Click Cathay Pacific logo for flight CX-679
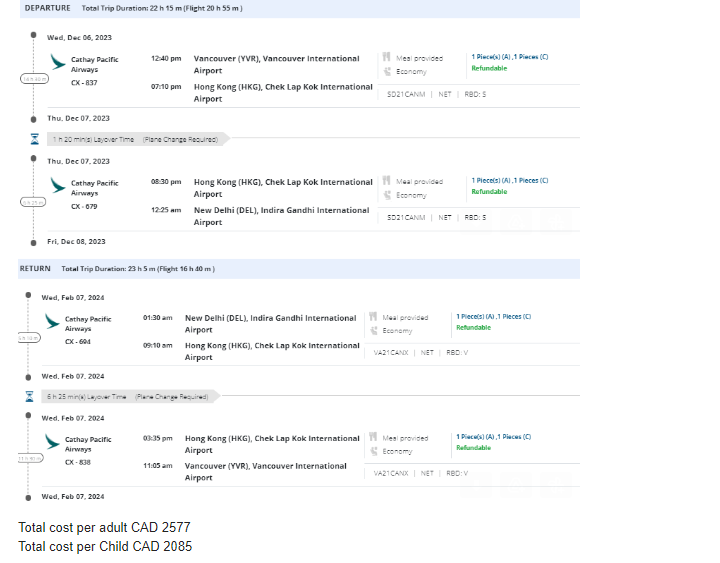Image resolution: width=720 pixels, height=563 pixels. coord(56,185)
